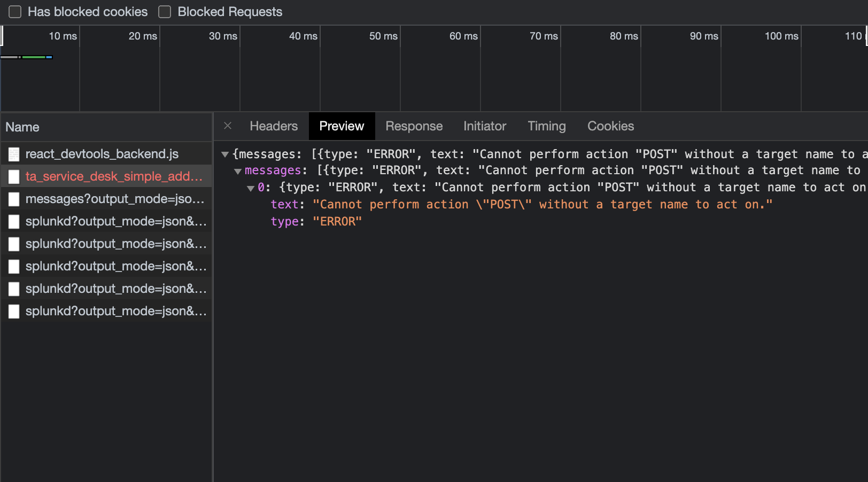Collapse the messages array in the preview
Image resolution: width=868 pixels, height=482 pixels.
click(237, 170)
